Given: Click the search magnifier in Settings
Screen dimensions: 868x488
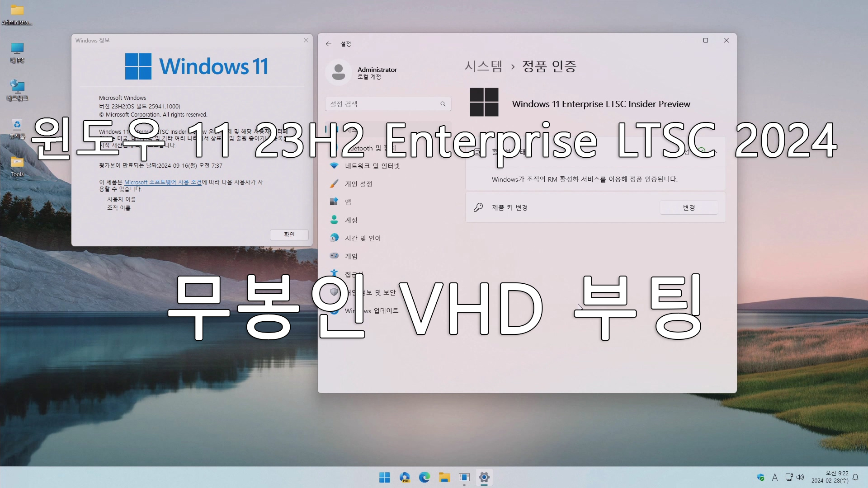Looking at the screenshot, I should point(443,104).
